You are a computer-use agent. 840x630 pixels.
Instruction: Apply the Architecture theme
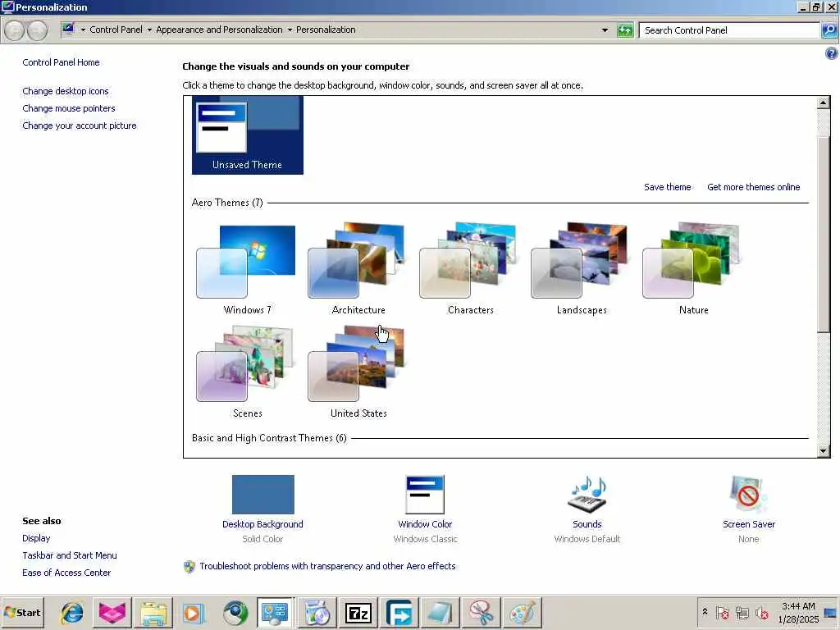pos(358,269)
